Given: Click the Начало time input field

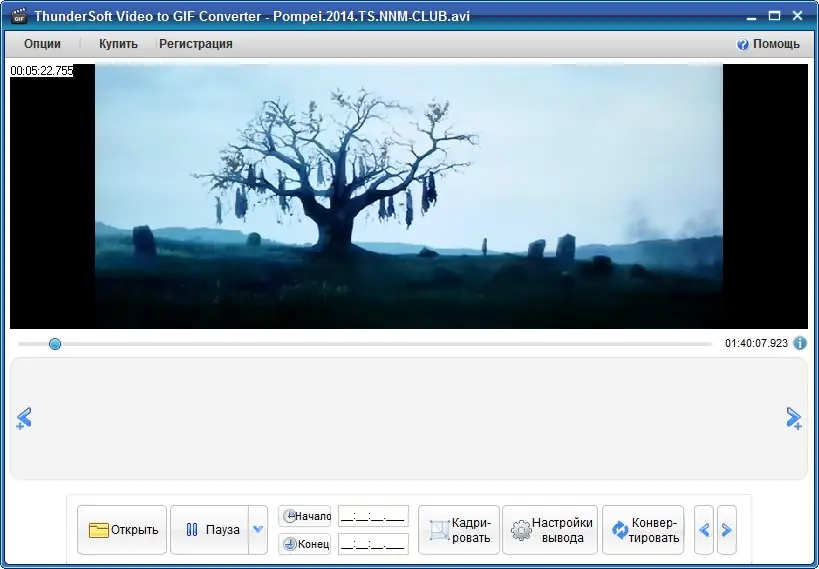Looking at the screenshot, I should coord(373,516).
